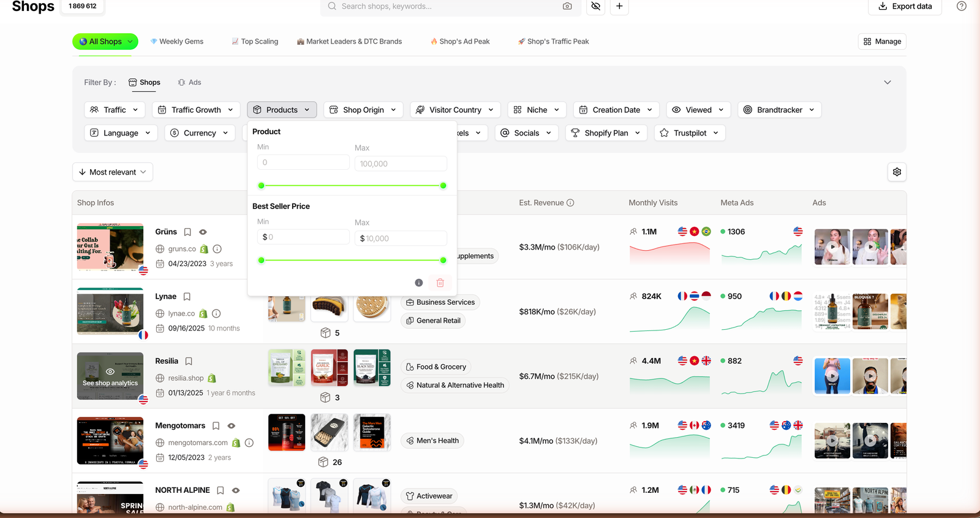980x518 pixels.
Task: Open the help question mark icon
Action: tap(962, 6)
